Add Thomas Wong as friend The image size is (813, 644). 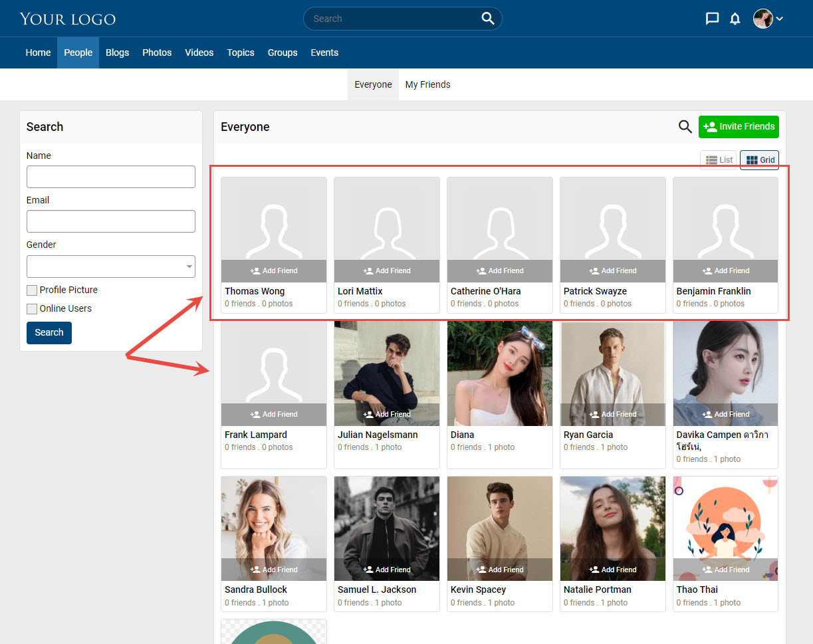pyautogui.click(x=274, y=270)
